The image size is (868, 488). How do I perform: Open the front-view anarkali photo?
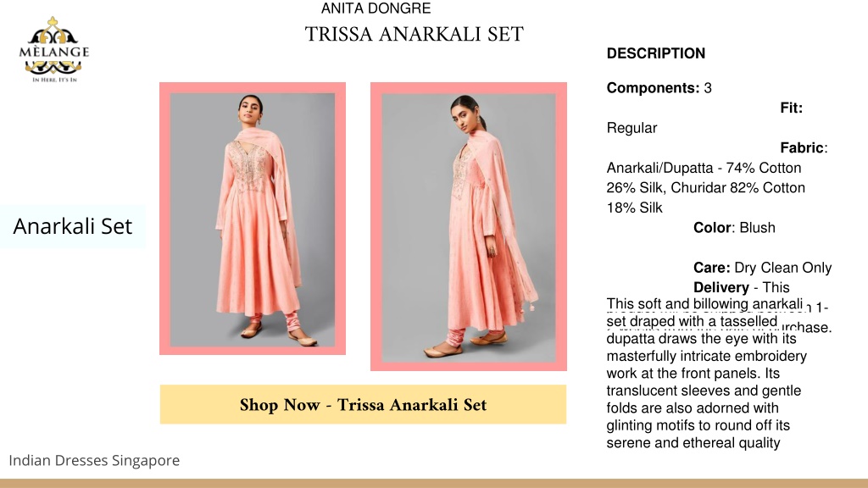pyautogui.click(x=253, y=219)
